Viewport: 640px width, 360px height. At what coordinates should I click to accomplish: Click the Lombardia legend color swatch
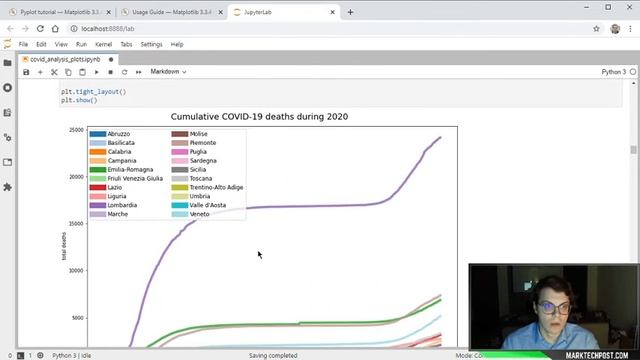98,205
